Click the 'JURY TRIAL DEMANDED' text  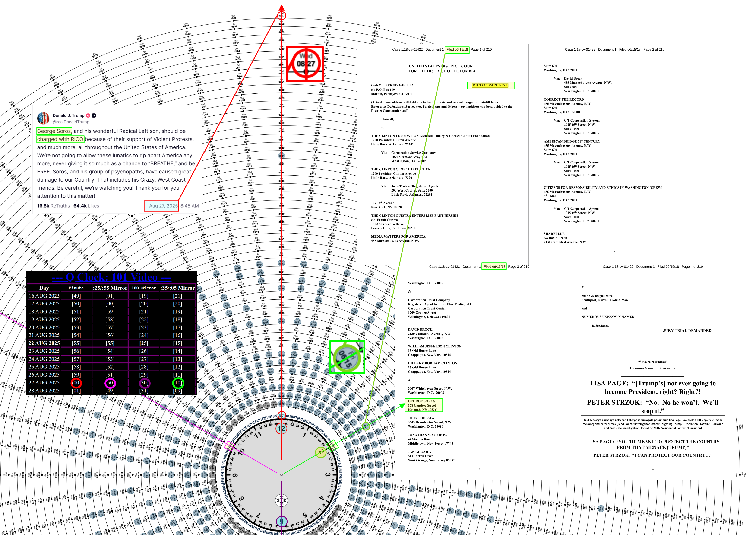pos(687,331)
